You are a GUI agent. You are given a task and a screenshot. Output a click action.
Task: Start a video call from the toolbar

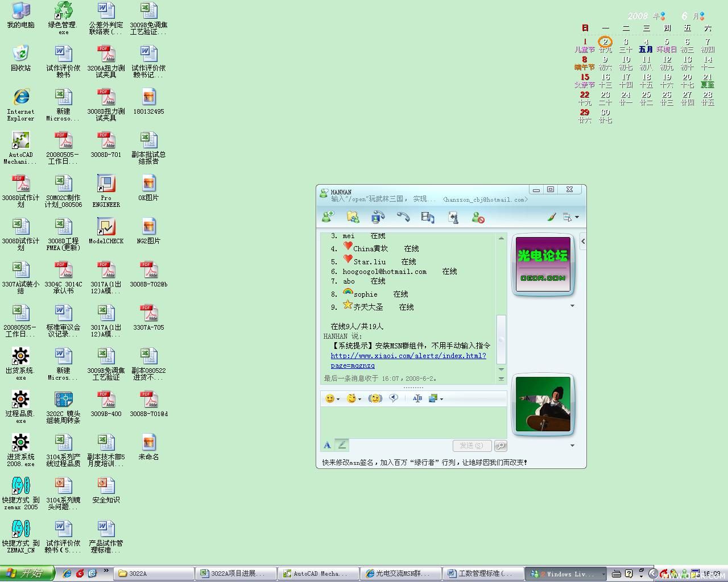point(378,217)
